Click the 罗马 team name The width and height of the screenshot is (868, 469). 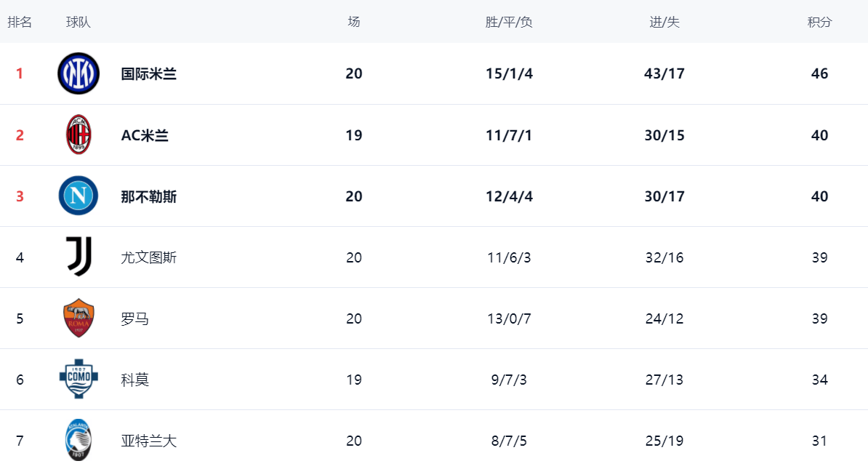tap(134, 318)
